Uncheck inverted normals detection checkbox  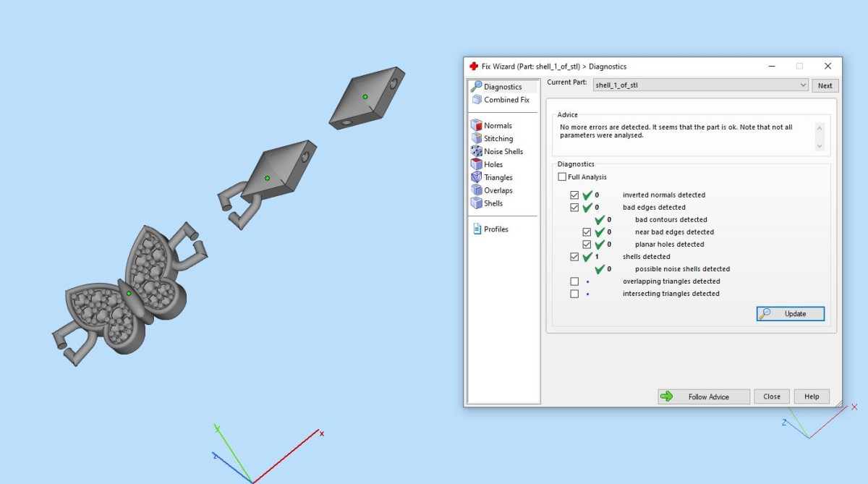[x=574, y=195]
